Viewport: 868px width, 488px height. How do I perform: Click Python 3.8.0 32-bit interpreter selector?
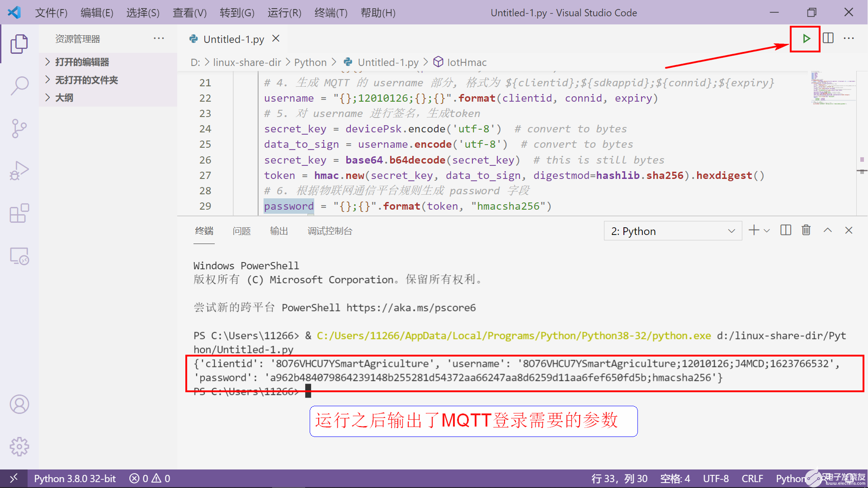(x=75, y=479)
